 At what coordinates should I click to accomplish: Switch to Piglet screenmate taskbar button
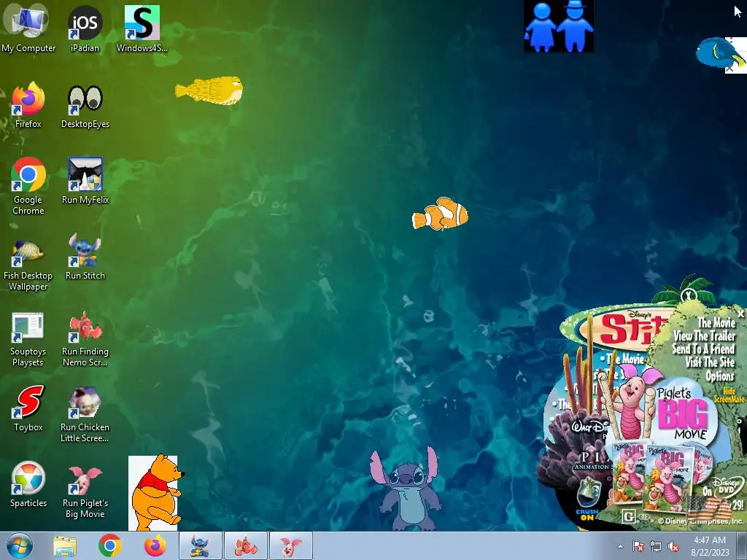pos(291,545)
